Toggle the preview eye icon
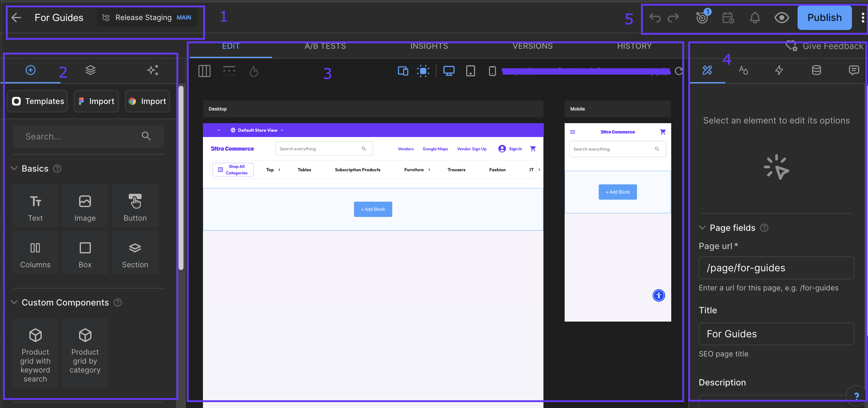The image size is (868, 408). click(x=782, y=18)
